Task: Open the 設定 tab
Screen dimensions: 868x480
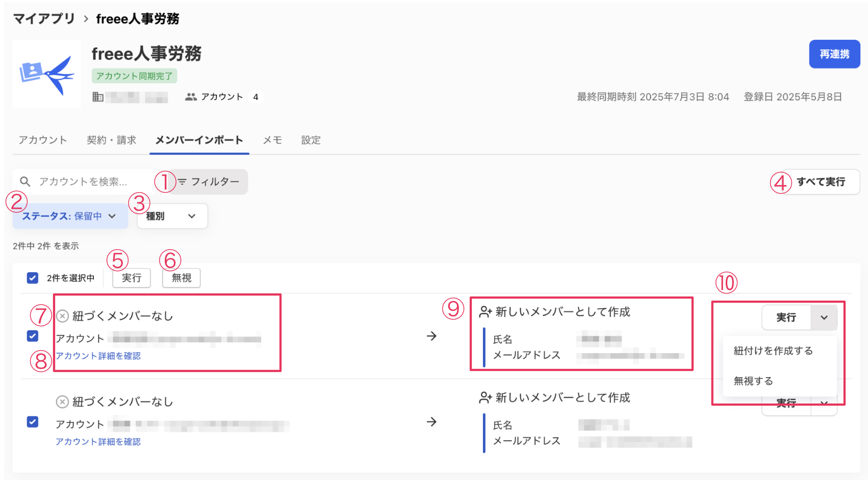Action: coord(311,140)
